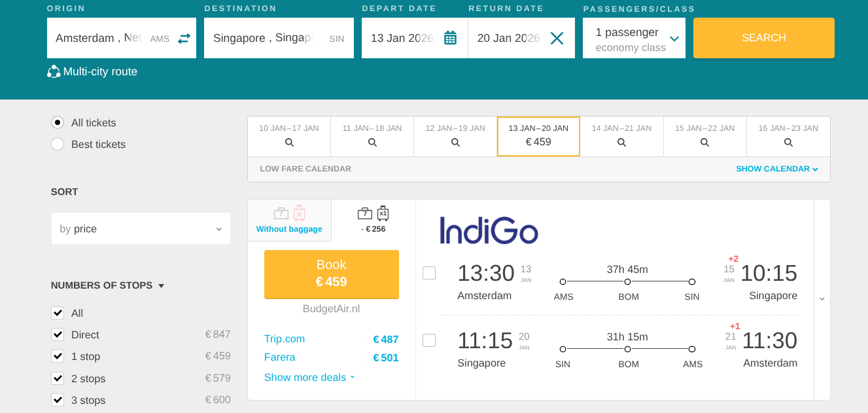Uncheck the Direct flights checkbox

point(58,335)
